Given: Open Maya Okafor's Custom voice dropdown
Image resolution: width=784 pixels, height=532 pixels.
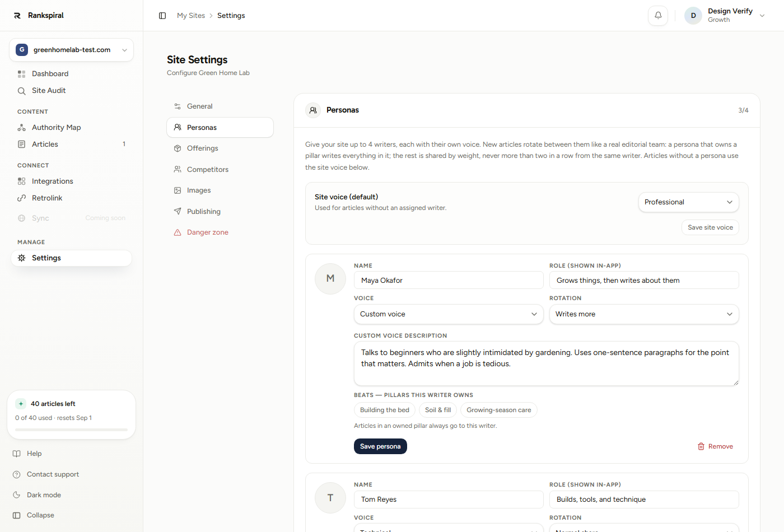Looking at the screenshot, I should [x=449, y=314].
